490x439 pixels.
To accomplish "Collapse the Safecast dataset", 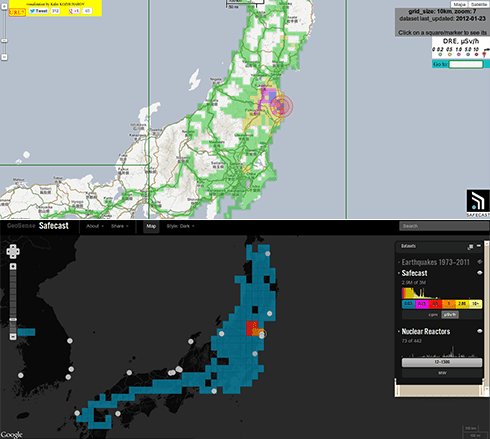I will pyautogui.click(x=399, y=273).
